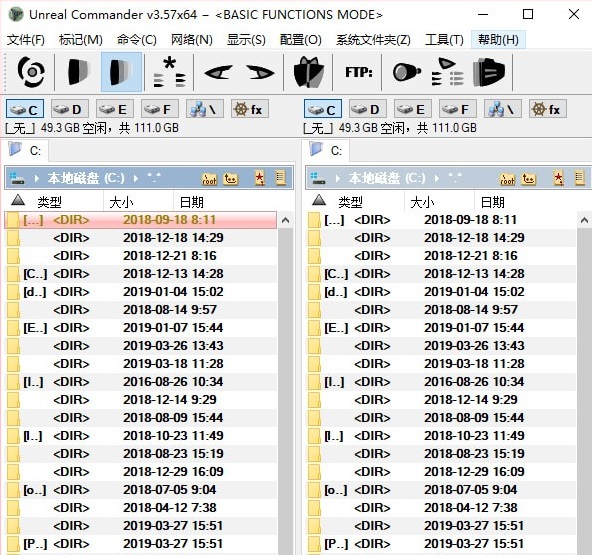The height and width of the screenshot is (555, 592).
Task: Click the forward navigation arrow icon
Action: point(260,72)
